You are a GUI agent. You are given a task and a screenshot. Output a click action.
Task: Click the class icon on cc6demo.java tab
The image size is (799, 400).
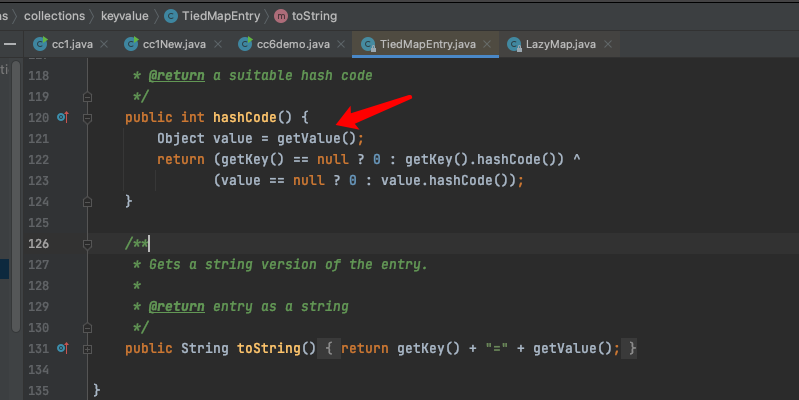[x=245, y=44]
